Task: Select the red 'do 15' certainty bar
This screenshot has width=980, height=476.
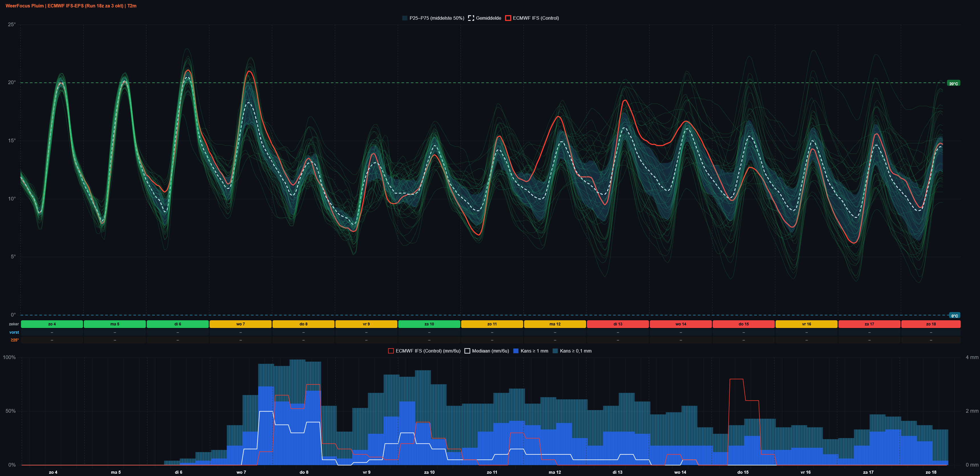Action: pos(744,324)
